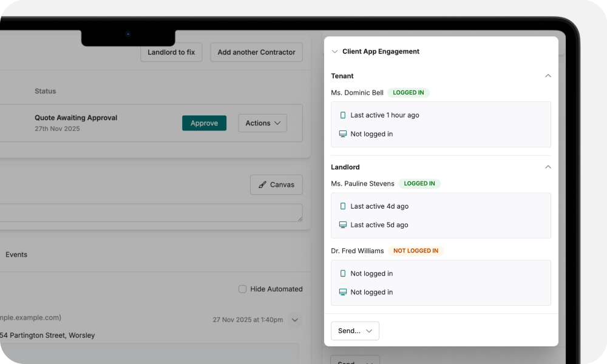Open the Actions dropdown

point(262,123)
